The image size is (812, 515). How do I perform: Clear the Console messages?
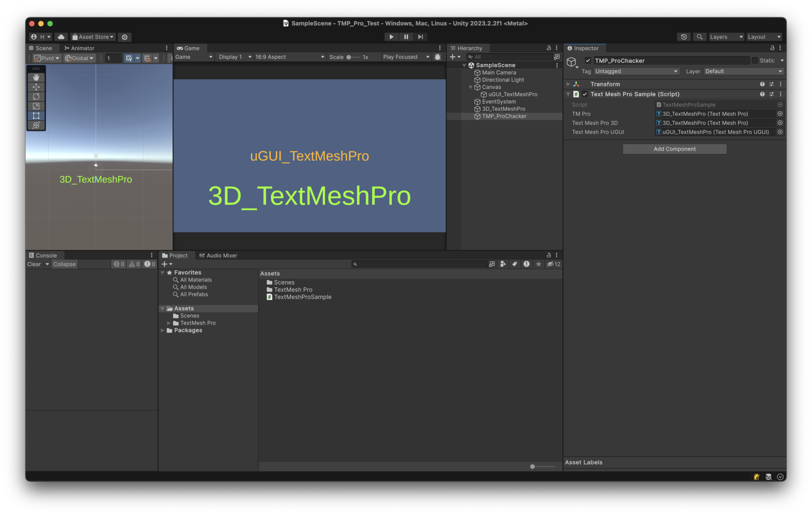click(33, 264)
